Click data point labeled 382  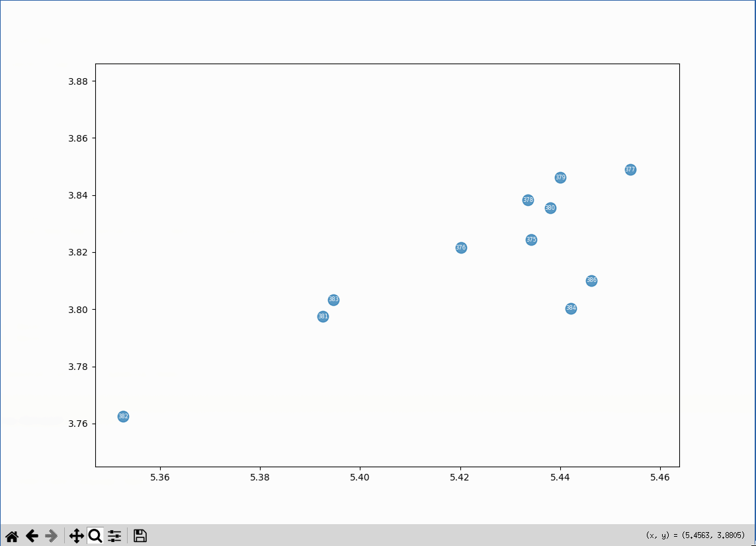[x=123, y=416]
